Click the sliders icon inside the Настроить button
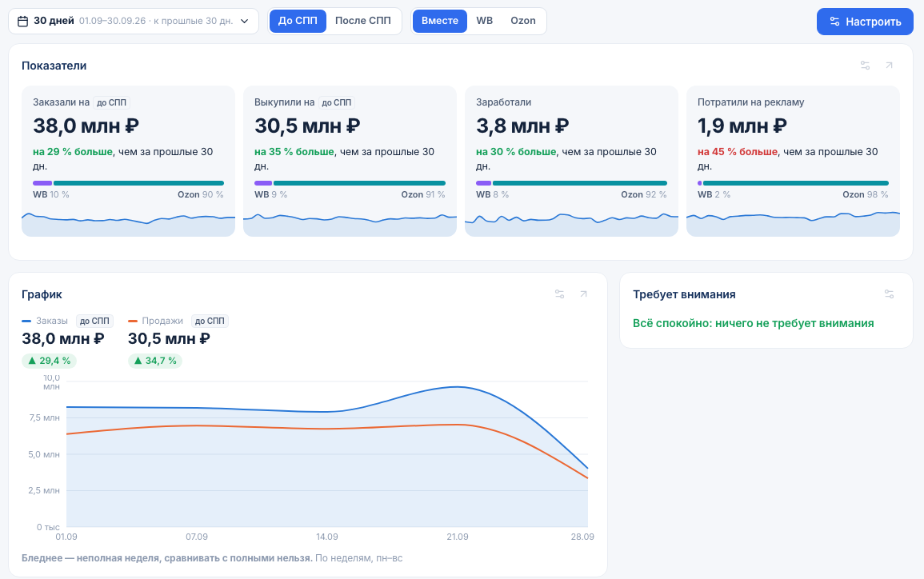This screenshot has height=579, width=924. pyautogui.click(x=834, y=22)
